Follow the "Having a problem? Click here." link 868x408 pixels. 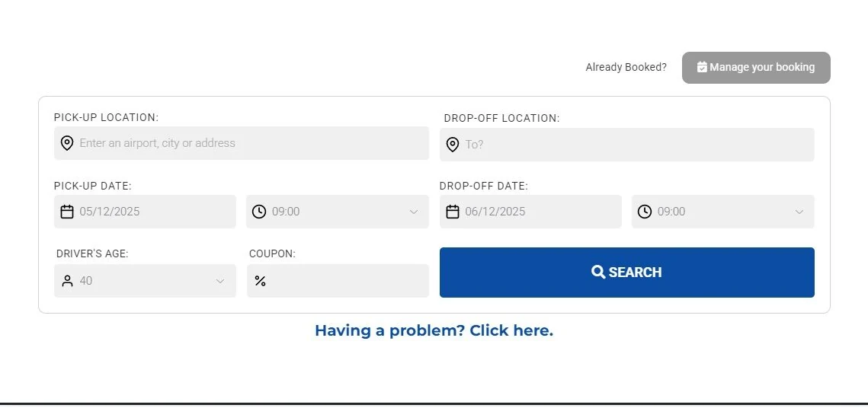[434, 330]
